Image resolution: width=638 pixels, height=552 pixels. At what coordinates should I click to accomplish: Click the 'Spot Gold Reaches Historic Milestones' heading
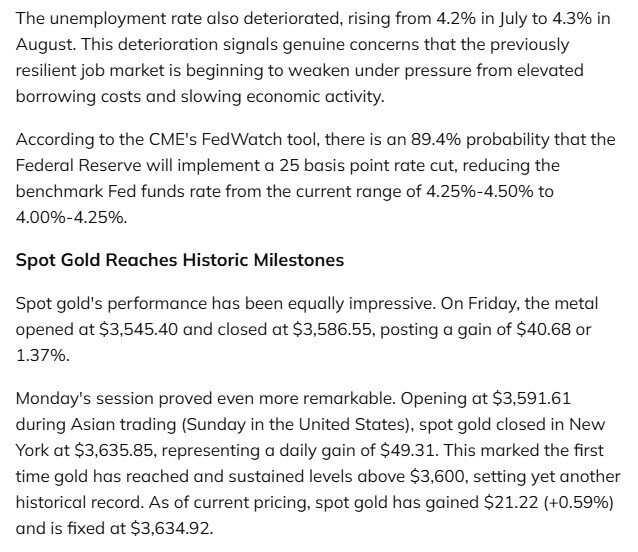click(179, 260)
